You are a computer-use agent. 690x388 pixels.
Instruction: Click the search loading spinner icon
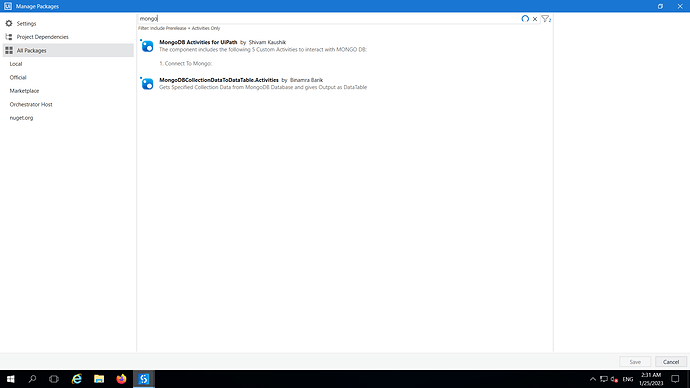coord(525,19)
